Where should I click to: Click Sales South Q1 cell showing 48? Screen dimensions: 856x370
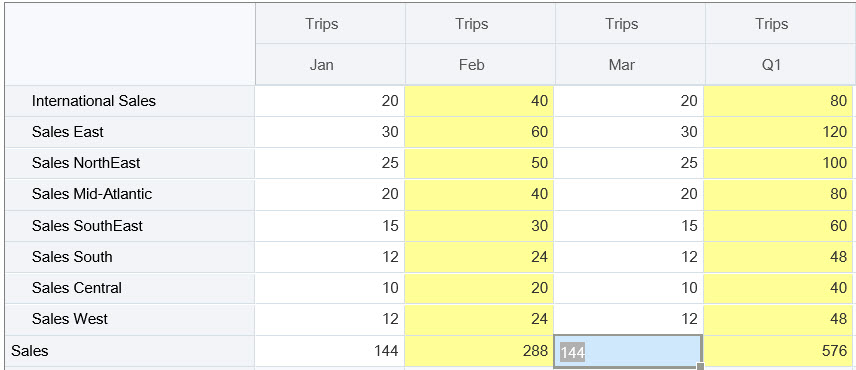778,257
